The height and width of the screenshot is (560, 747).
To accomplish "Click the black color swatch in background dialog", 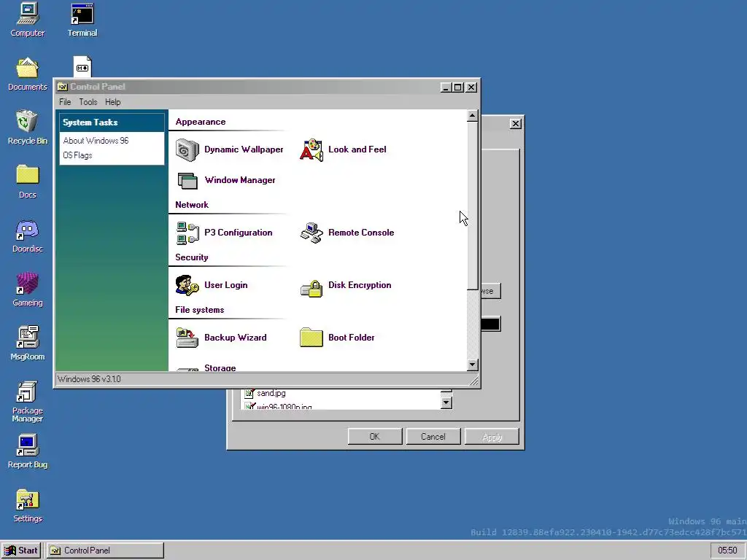I will tap(491, 324).
